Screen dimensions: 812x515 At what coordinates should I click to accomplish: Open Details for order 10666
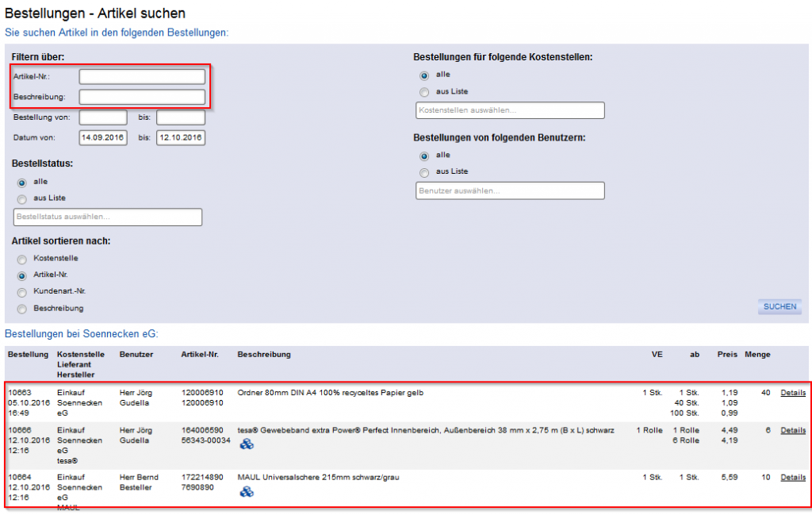pos(793,431)
